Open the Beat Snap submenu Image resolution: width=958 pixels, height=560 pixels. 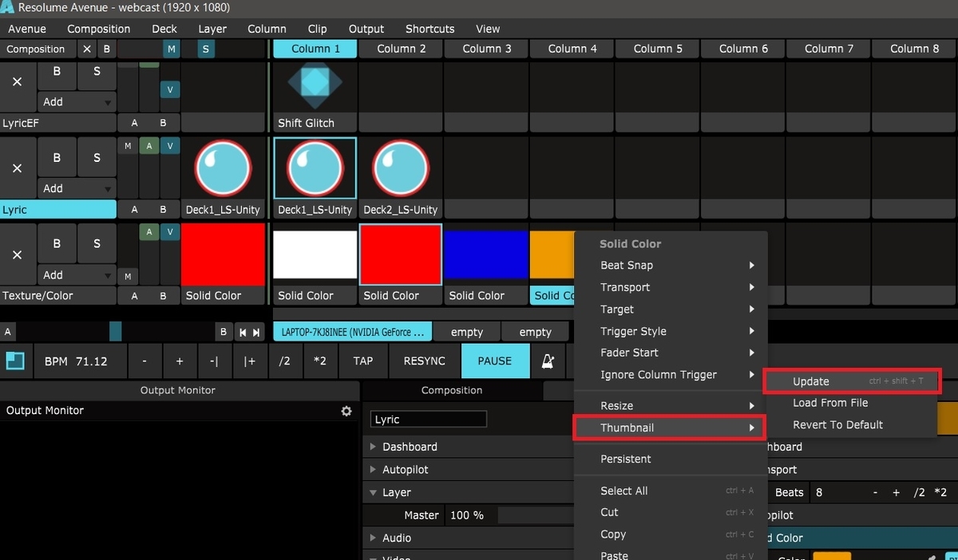[671, 265]
